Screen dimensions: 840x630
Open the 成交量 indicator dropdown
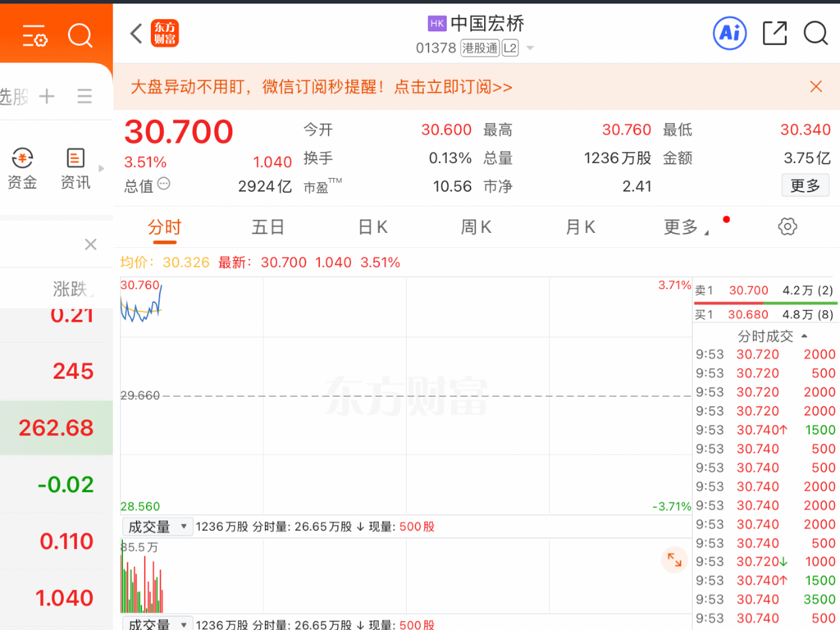pos(157,527)
